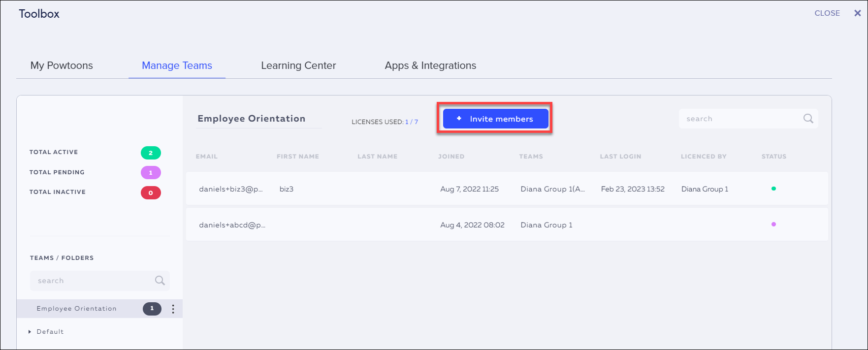The height and width of the screenshot is (350, 868).
Task: Click the TEAMS / FOLDERS heading
Action: tap(62, 258)
